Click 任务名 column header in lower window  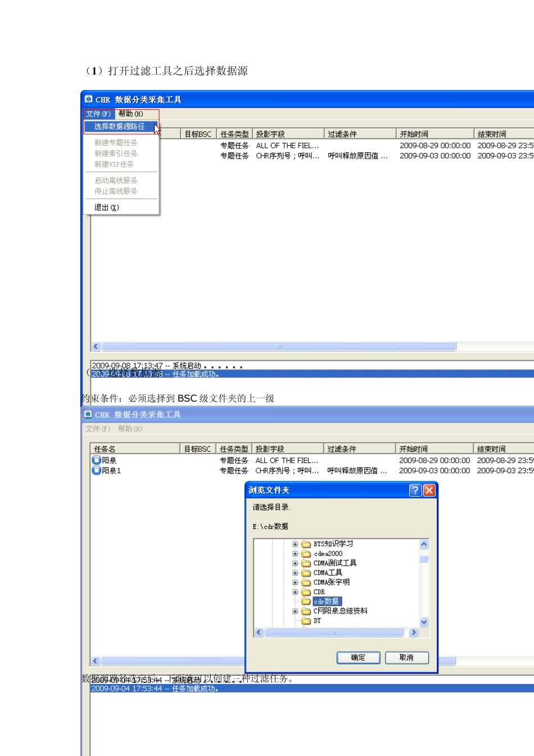[x=135, y=449]
